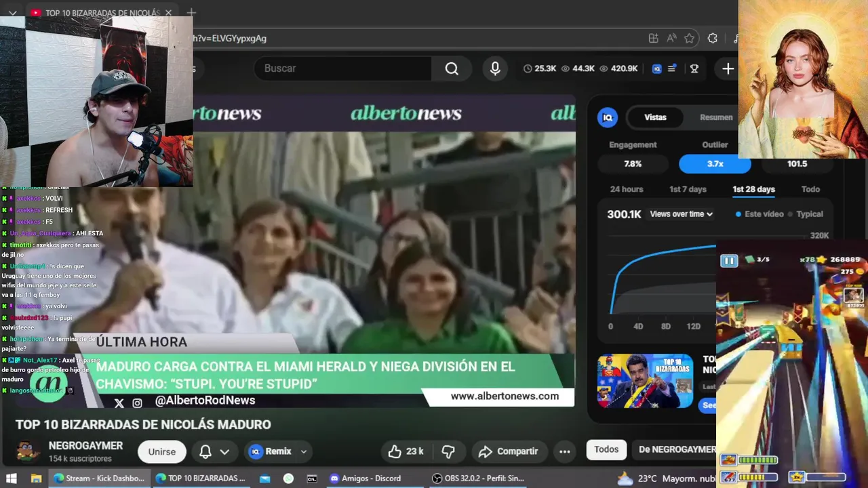The height and width of the screenshot is (488, 868).
Task: Activate Read aloud icon in address bar
Action: [x=671, y=39]
